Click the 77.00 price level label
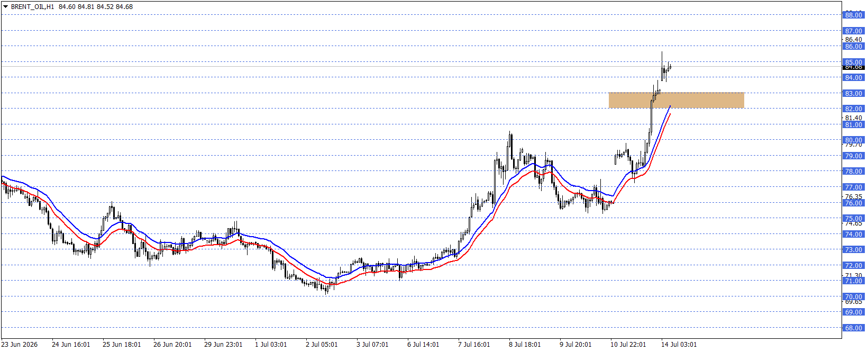 coord(853,187)
